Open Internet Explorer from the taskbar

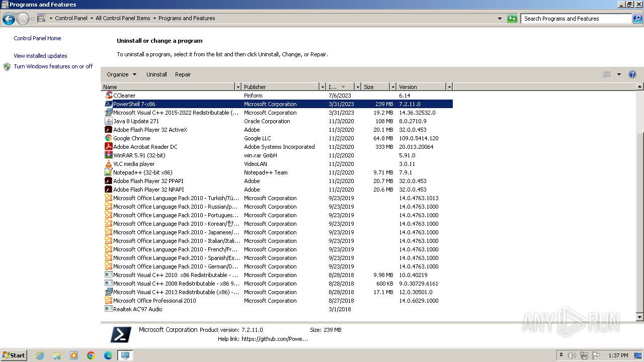tap(40, 355)
